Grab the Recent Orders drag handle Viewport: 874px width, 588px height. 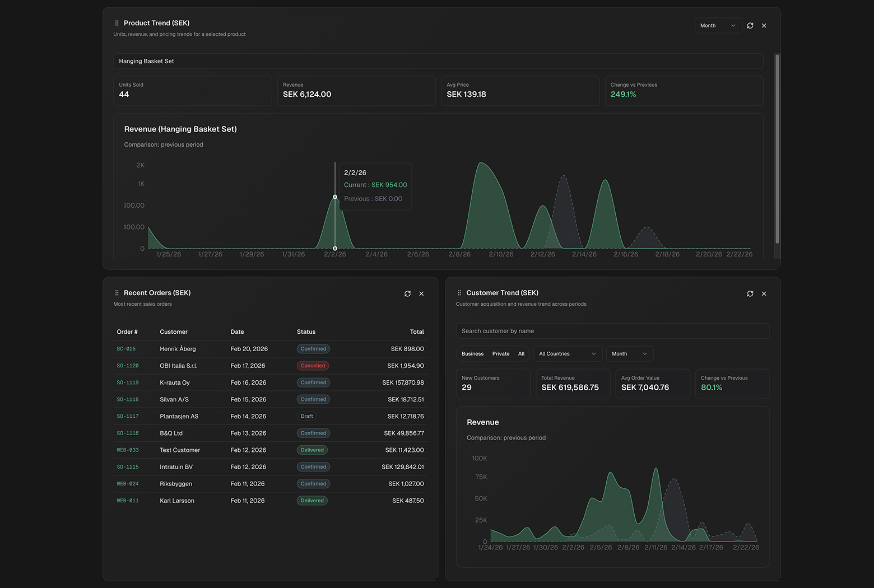117,292
